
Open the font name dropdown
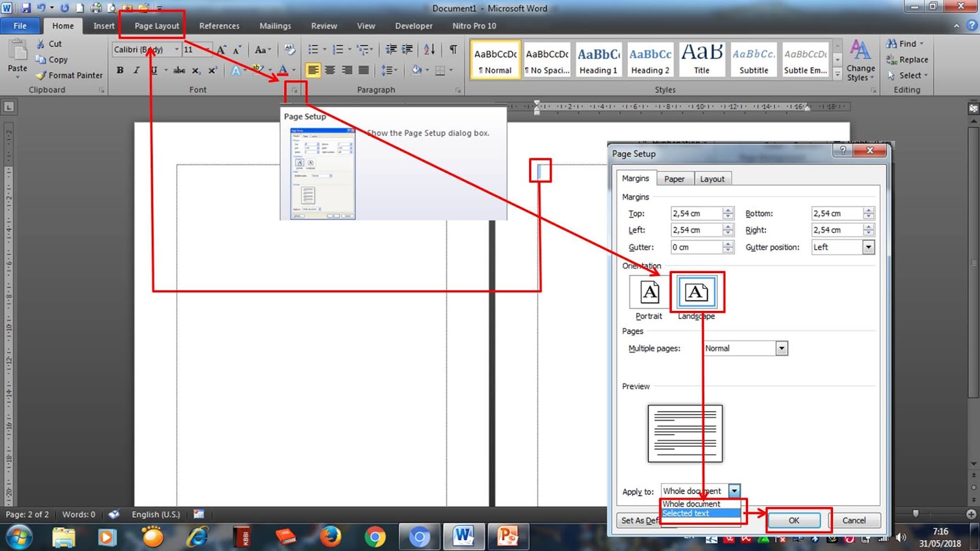pyautogui.click(x=176, y=50)
